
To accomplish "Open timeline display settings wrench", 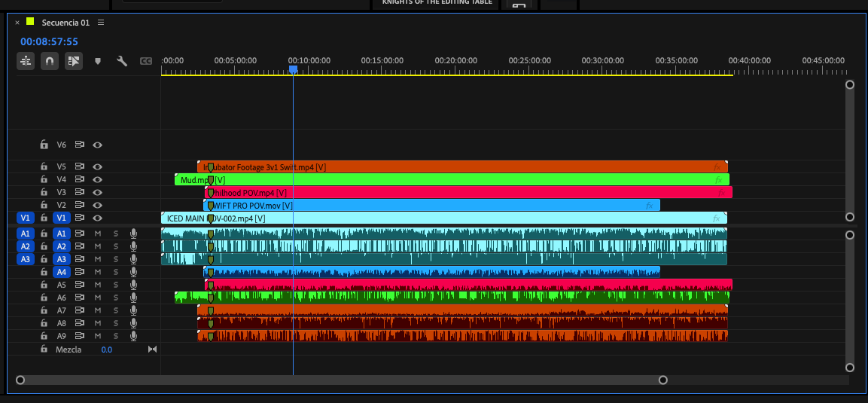I will [x=122, y=61].
